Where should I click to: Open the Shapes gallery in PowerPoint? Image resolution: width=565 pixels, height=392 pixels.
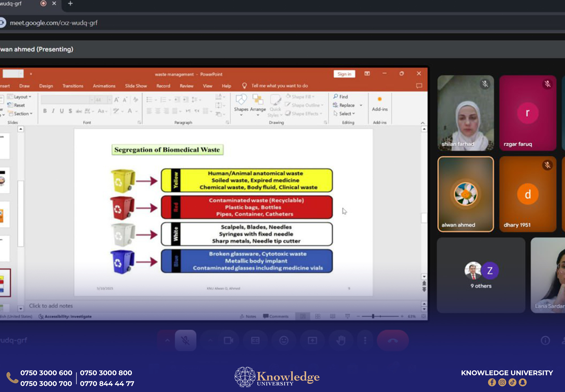tap(241, 104)
